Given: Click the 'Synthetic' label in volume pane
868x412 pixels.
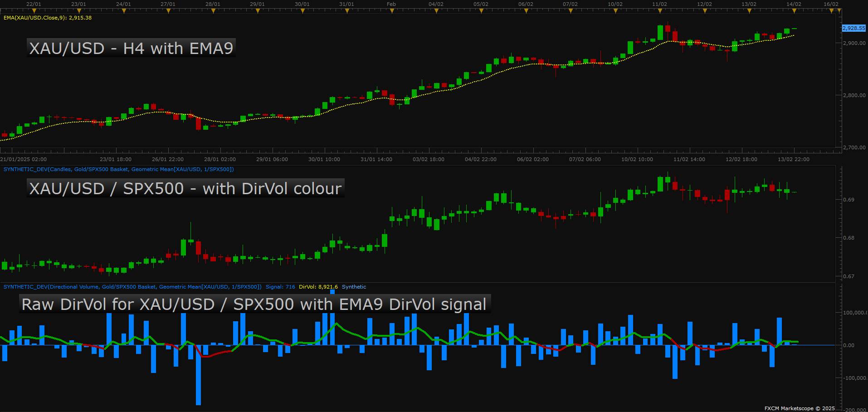Looking at the screenshot, I should (354, 287).
